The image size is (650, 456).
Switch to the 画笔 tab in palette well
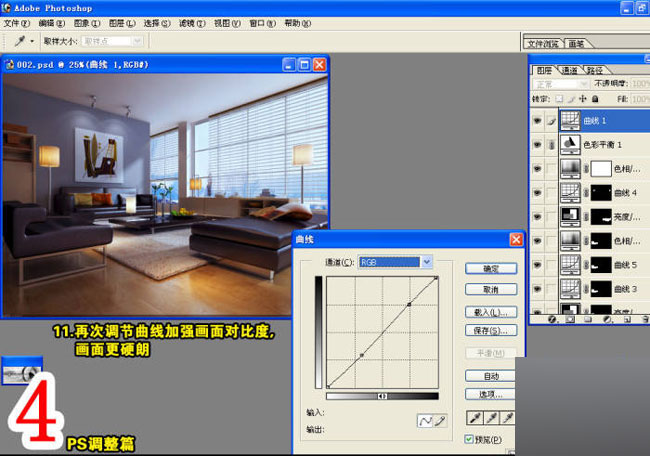pos(577,44)
